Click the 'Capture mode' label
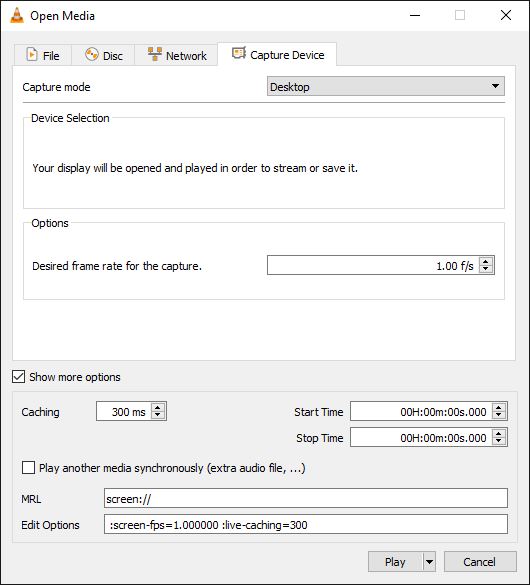 coord(56,87)
